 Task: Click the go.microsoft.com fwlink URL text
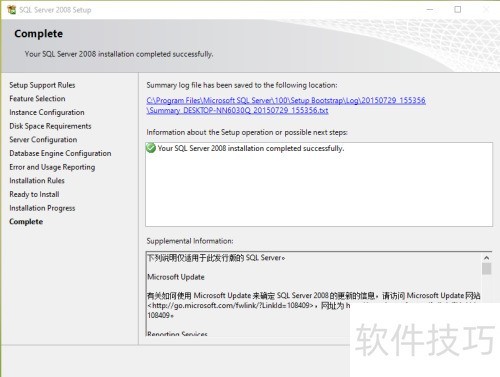(230, 305)
